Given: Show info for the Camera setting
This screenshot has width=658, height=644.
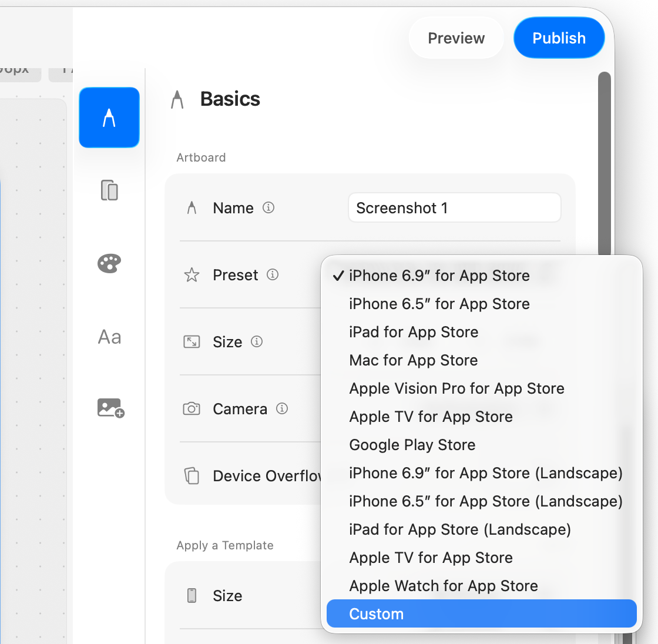Looking at the screenshot, I should click(282, 408).
